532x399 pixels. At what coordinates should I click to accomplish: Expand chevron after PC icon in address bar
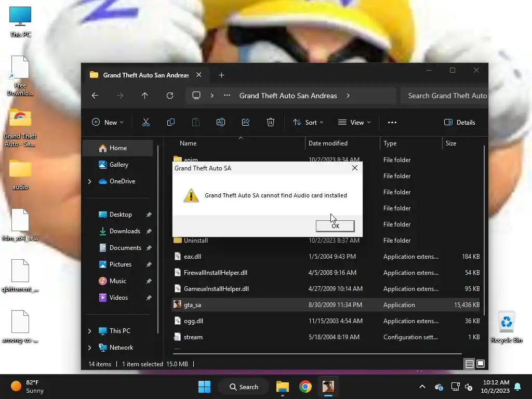[212, 96]
